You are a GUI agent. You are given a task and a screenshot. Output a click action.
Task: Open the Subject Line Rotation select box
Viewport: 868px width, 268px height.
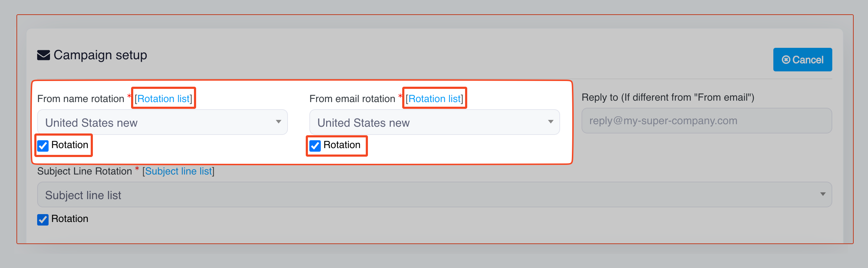pos(429,195)
